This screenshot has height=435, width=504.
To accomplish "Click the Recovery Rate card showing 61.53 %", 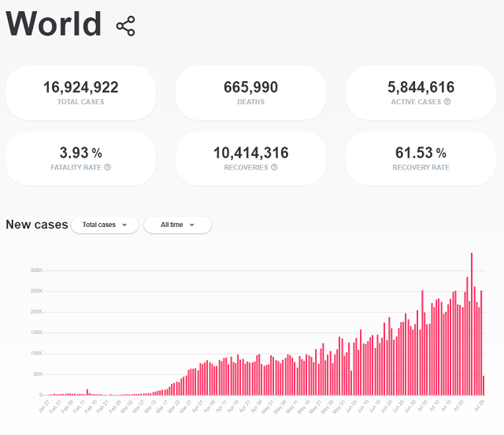I will [421, 158].
